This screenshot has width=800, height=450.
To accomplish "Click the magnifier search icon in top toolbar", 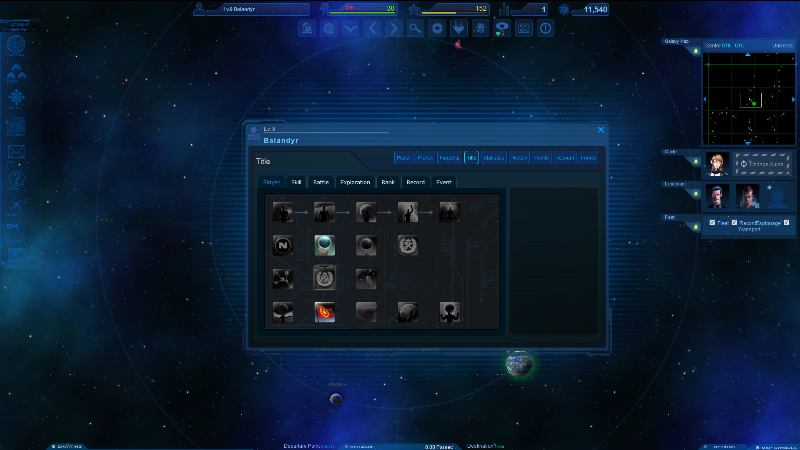I will pos(415,28).
